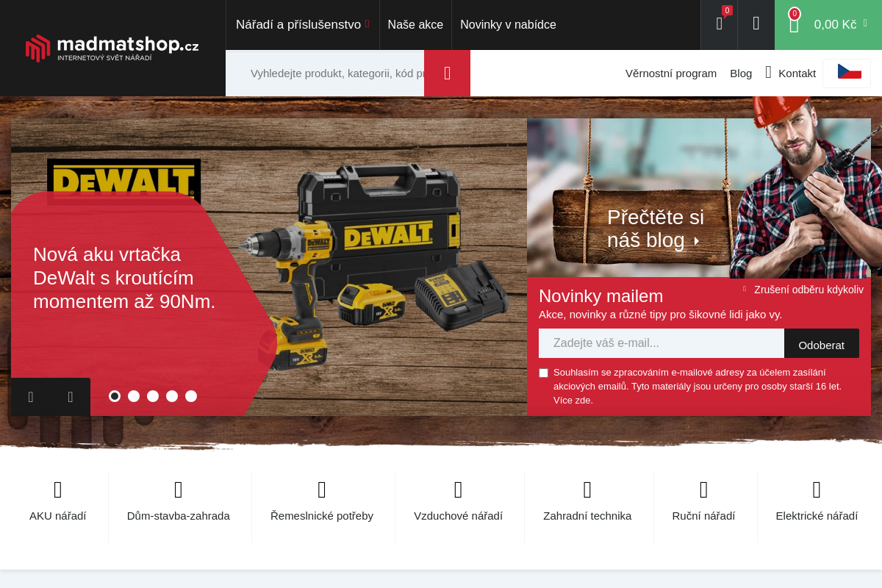Open Dům-stavba-zahrada category label
The width and height of the screenshot is (882, 588).
(179, 516)
